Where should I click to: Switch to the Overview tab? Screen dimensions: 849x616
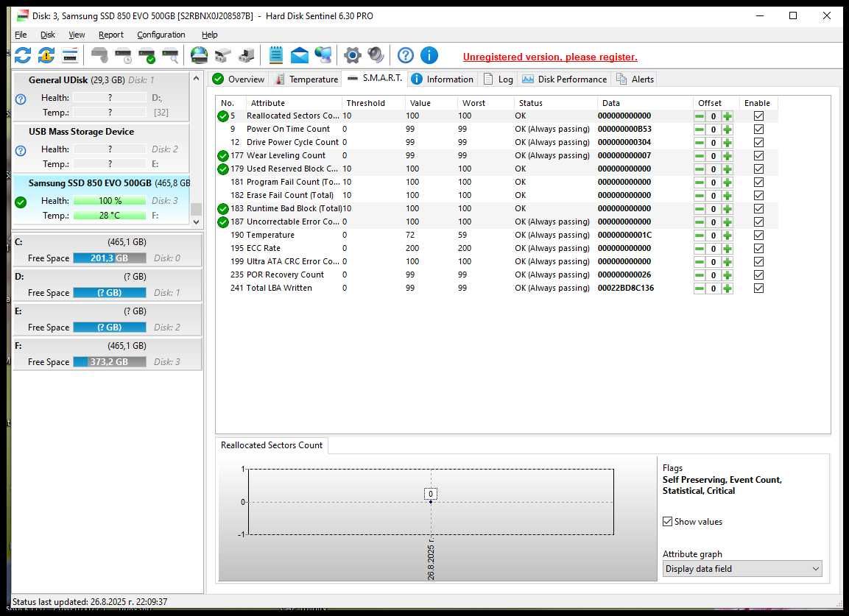pyautogui.click(x=239, y=79)
